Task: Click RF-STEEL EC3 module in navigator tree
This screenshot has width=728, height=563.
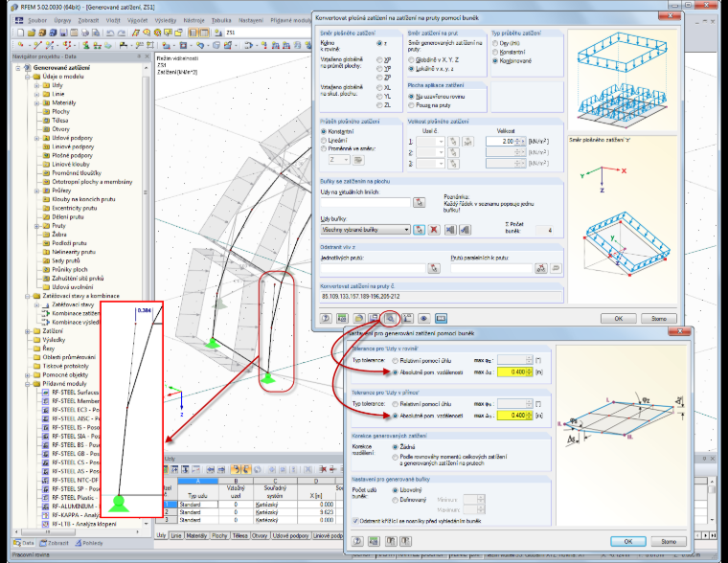Action: click(x=76, y=410)
